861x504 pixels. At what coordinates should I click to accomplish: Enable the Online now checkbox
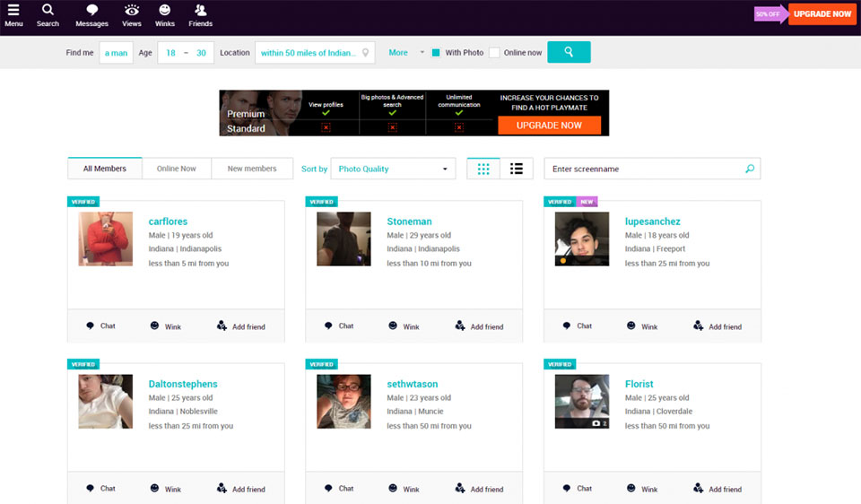pyautogui.click(x=494, y=53)
